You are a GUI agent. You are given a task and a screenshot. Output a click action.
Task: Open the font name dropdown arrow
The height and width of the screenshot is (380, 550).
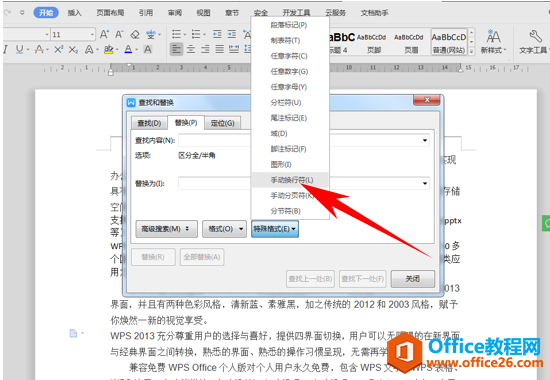coord(47,34)
